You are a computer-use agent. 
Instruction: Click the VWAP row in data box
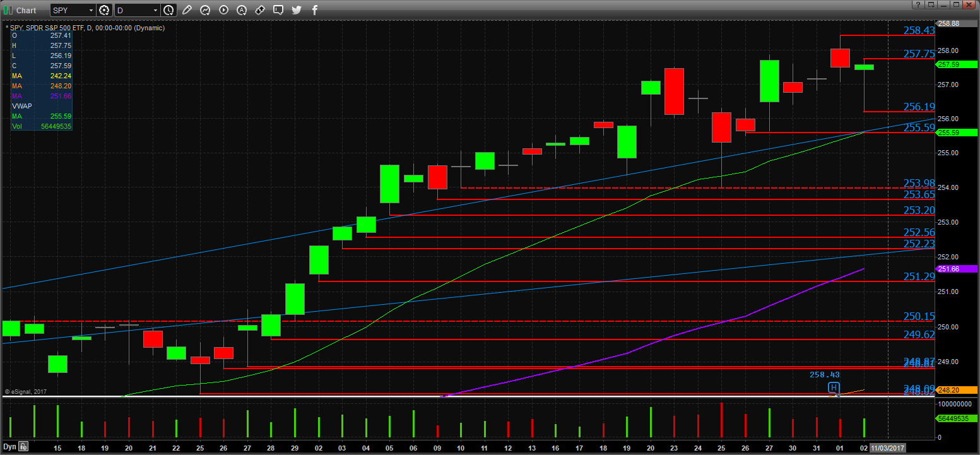coord(42,106)
